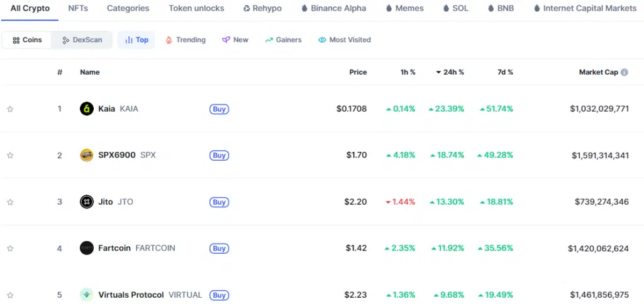This screenshot has height=304, width=644.
Task: Show the Gainers list
Action: coord(283,40)
